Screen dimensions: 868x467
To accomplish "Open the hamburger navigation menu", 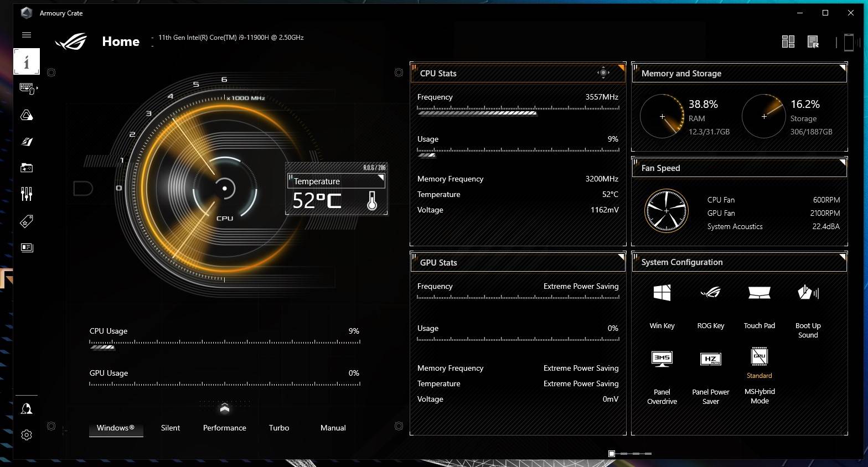I will (x=26, y=35).
